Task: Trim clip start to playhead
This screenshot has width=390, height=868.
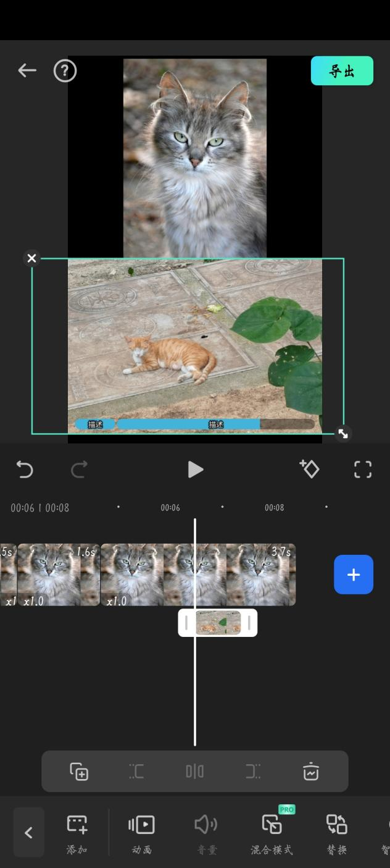Action: pos(136,771)
